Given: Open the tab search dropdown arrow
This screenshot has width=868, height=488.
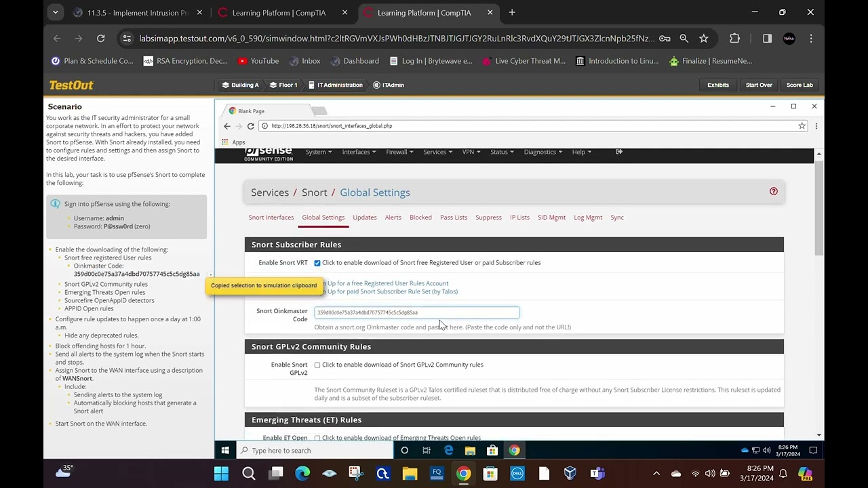Looking at the screenshot, I should coord(56,12).
